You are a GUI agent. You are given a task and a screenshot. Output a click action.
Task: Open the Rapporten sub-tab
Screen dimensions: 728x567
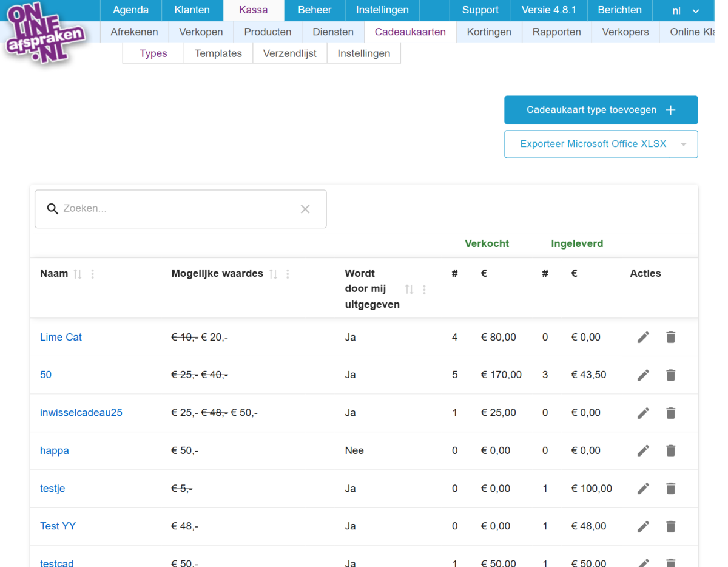tap(557, 32)
